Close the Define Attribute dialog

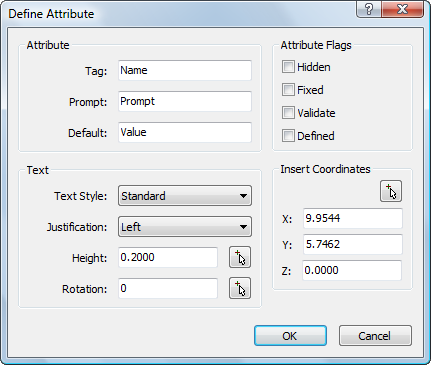pos(403,9)
